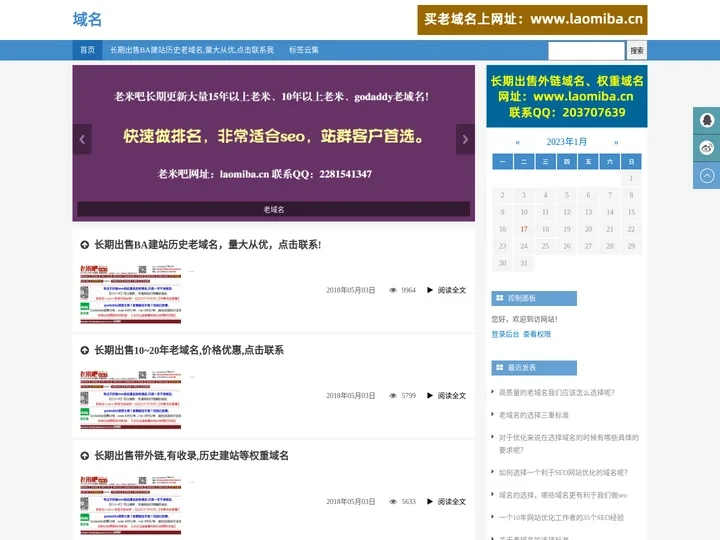Select calendar date 17
720x540 pixels.
point(524,229)
